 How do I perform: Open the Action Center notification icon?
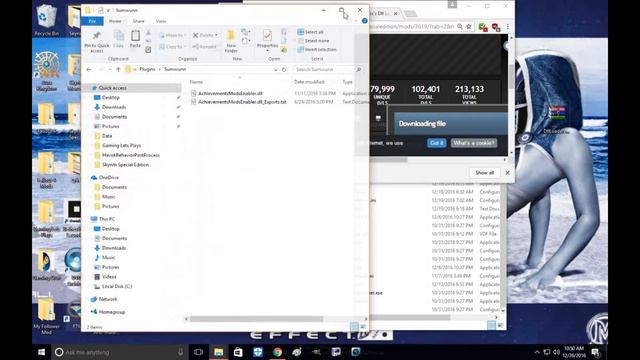pos(596,352)
